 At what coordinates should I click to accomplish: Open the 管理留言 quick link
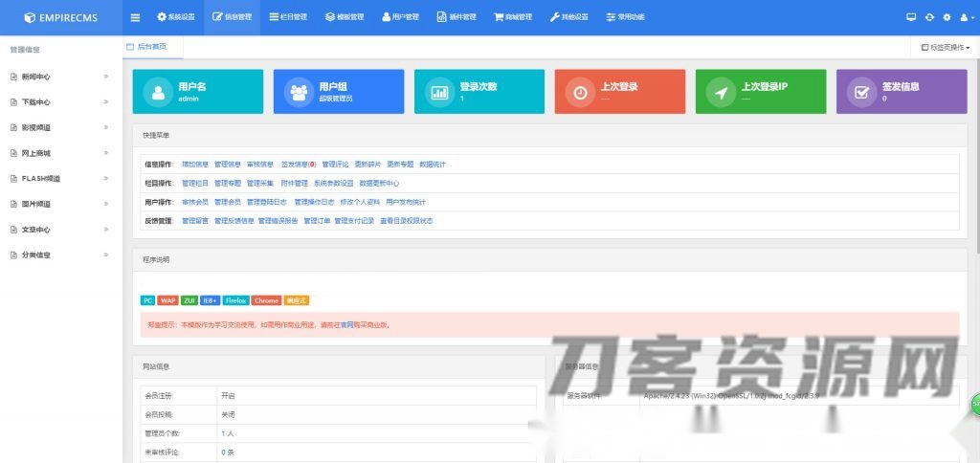(195, 221)
